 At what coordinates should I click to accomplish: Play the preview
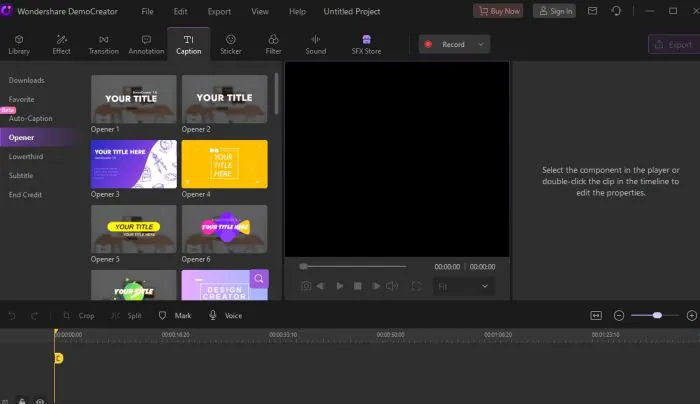(x=340, y=286)
